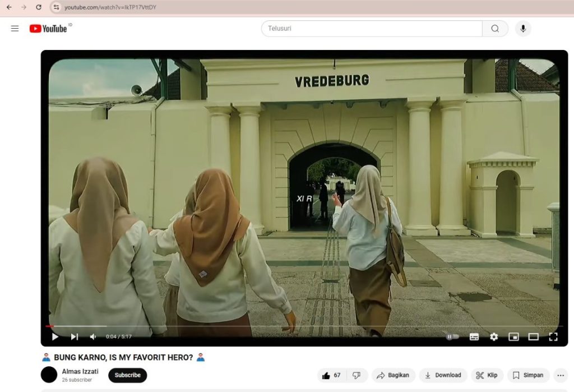574x392 pixels.
Task: Click the Telusuri search field
Action: (x=371, y=29)
